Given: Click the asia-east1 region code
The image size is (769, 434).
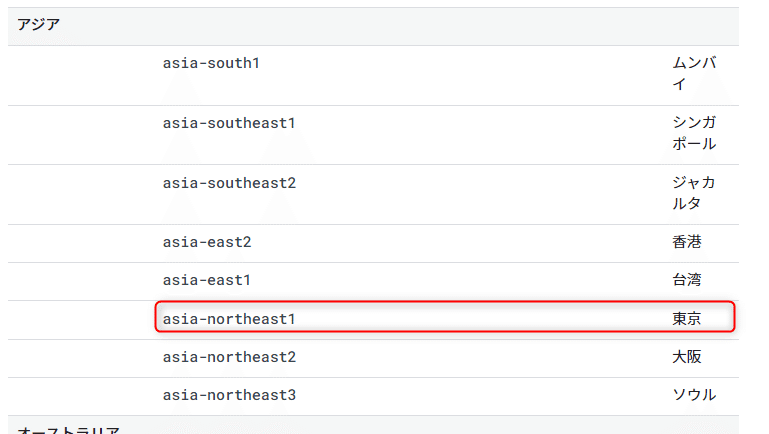Looking at the screenshot, I should pyautogui.click(x=206, y=281).
